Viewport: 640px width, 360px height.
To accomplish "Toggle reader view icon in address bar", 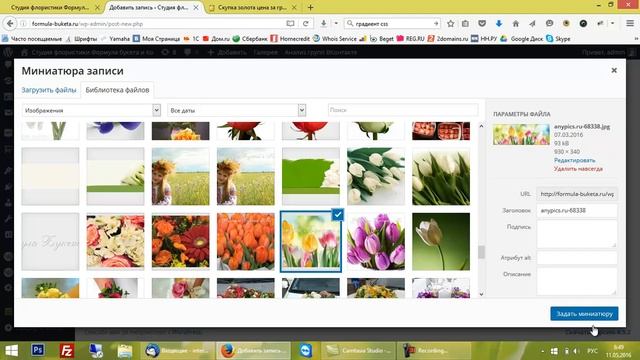I will tap(290, 24).
